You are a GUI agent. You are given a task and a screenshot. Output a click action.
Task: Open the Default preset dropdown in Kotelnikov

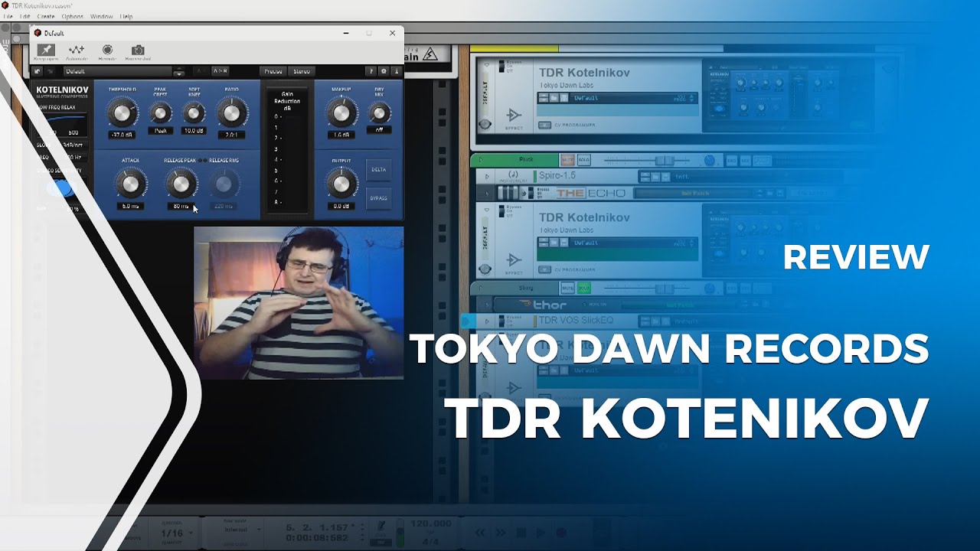pyautogui.click(x=118, y=71)
